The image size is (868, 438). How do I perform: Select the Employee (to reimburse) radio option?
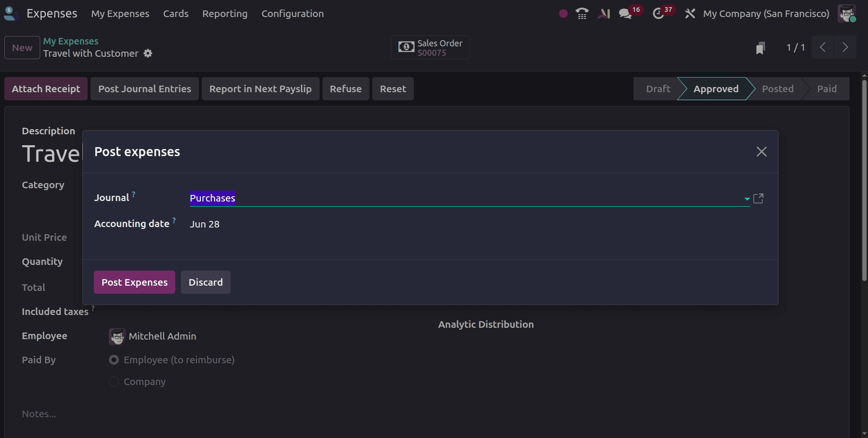pos(114,360)
